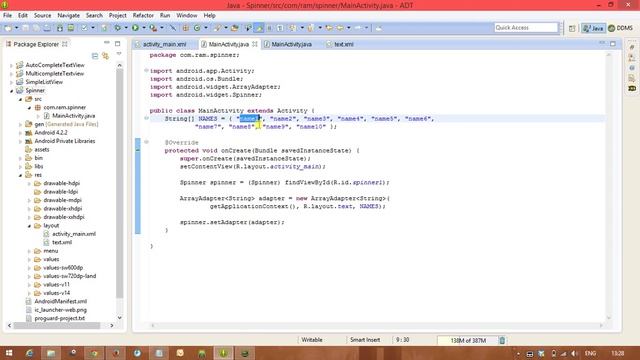The image size is (640, 360).
Task: Click the Open Type folder icon
Action: coord(234,28)
